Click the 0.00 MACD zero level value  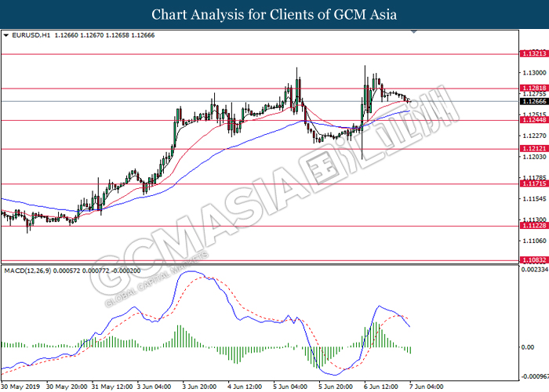coord(528,347)
